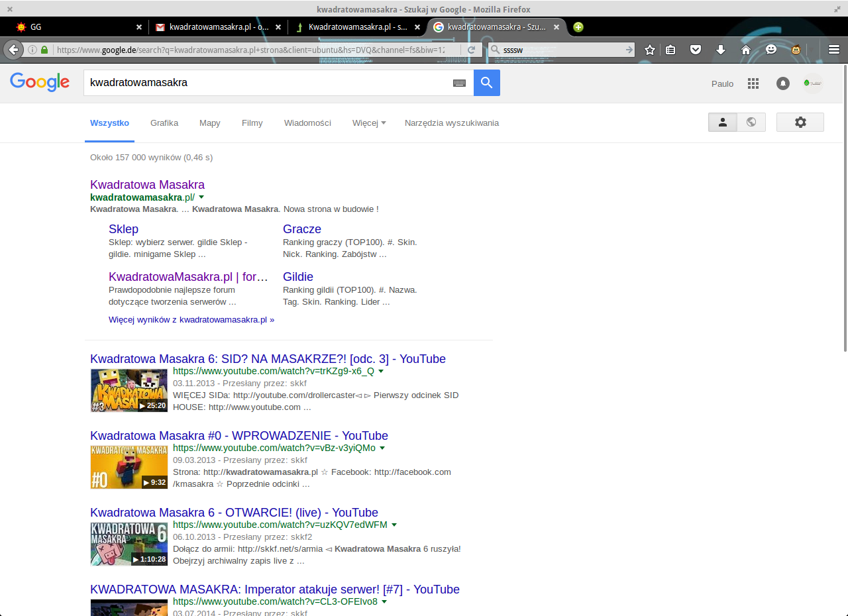Switch to the Grafika search tab
The width and height of the screenshot is (848, 616).
pos(164,123)
